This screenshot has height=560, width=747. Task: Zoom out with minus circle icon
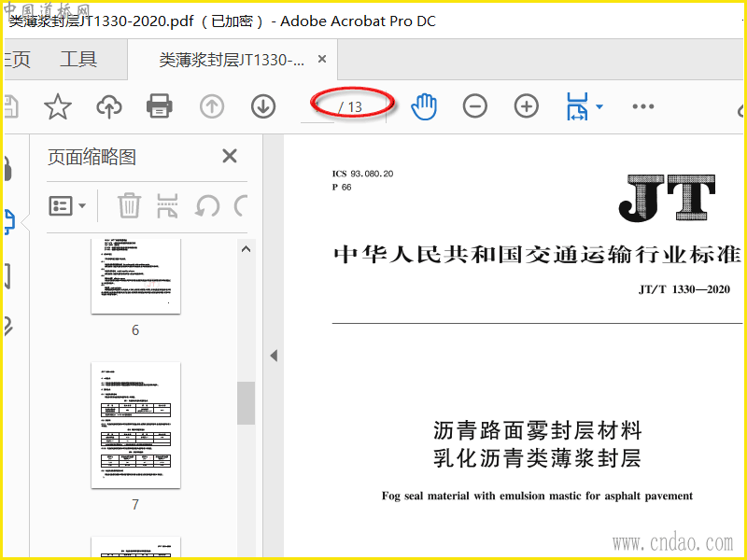point(475,106)
